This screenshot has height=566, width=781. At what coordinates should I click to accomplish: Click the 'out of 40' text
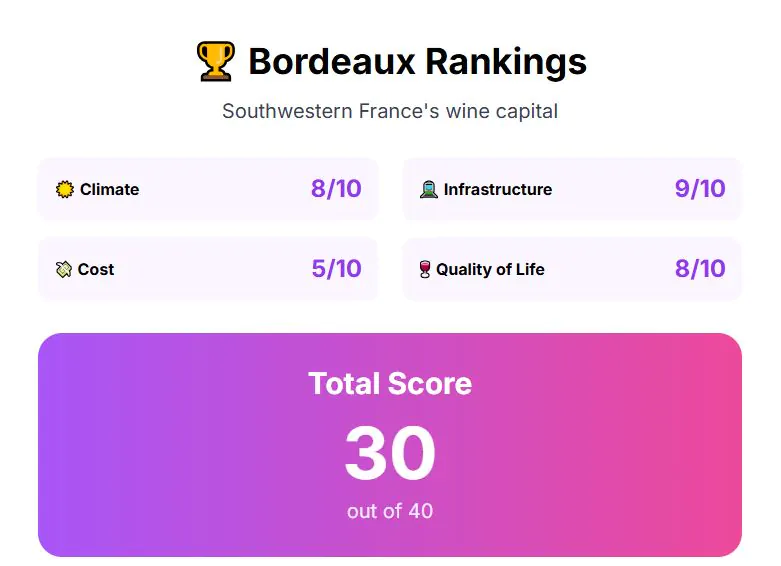tap(390, 511)
